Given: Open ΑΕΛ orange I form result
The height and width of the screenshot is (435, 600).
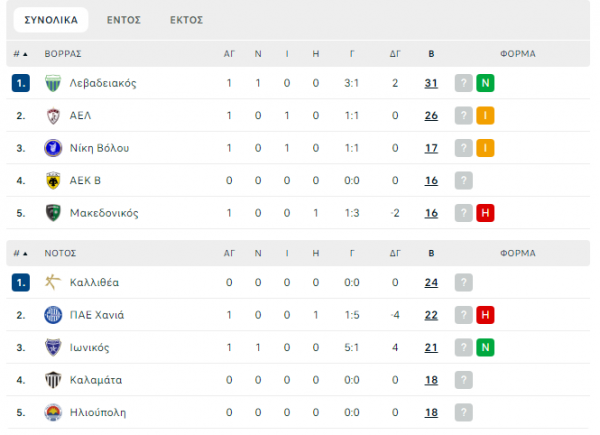Looking at the screenshot, I should 485,115.
